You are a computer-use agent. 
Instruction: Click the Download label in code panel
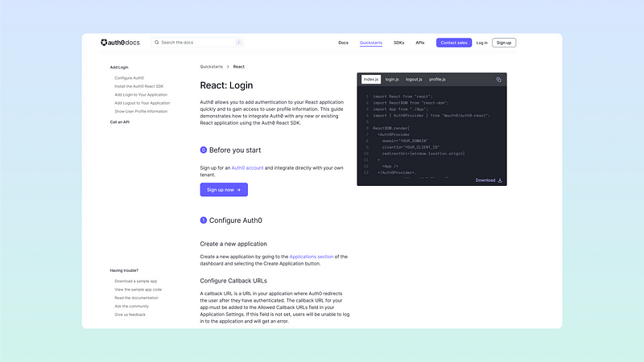click(x=485, y=180)
